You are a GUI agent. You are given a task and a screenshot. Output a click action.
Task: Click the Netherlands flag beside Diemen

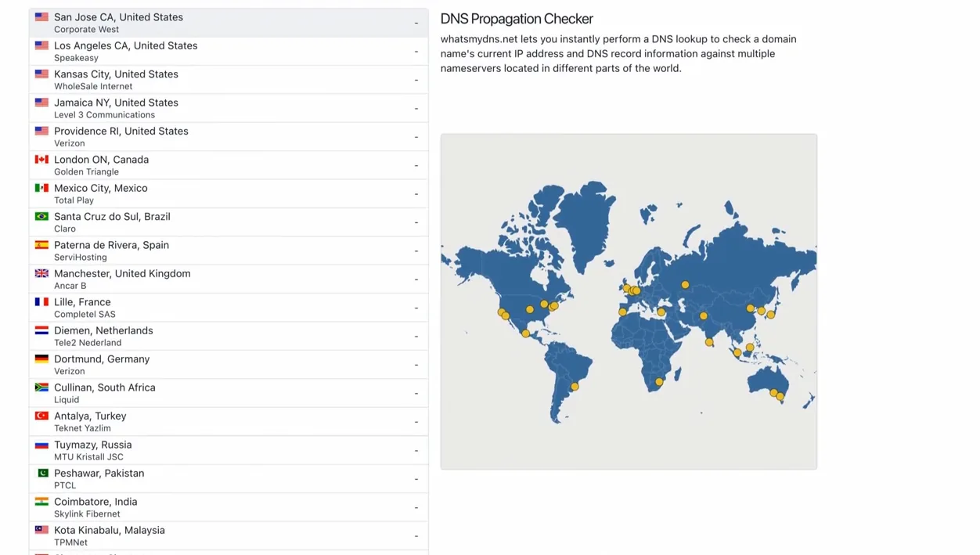(41, 330)
